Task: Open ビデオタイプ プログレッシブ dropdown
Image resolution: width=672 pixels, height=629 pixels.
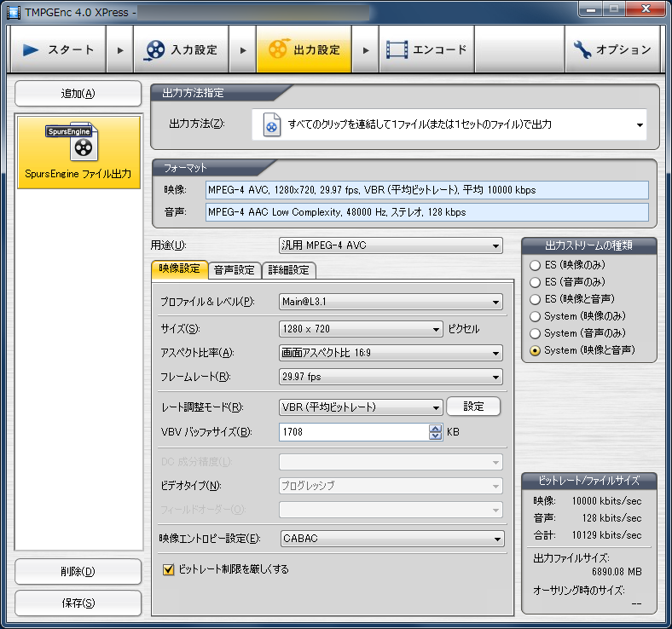Action: coord(391,486)
